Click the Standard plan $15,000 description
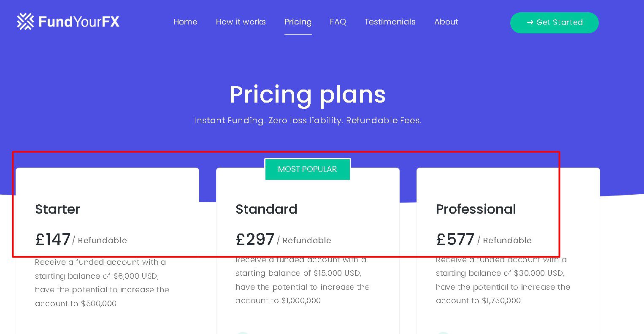The image size is (644, 334). point(303,280)
